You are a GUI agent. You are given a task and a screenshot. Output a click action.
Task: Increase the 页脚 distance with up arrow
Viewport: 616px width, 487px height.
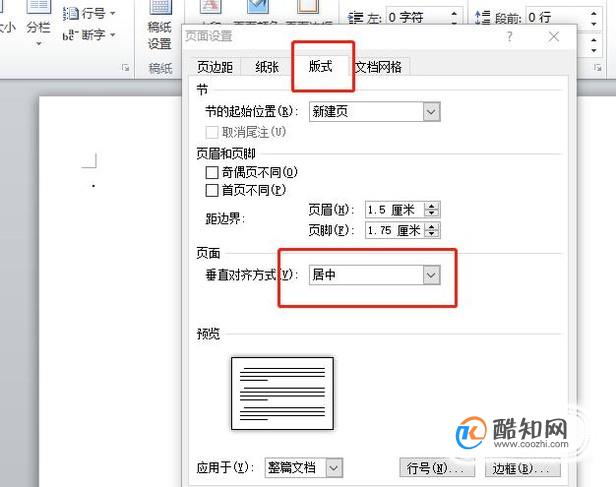432,226
